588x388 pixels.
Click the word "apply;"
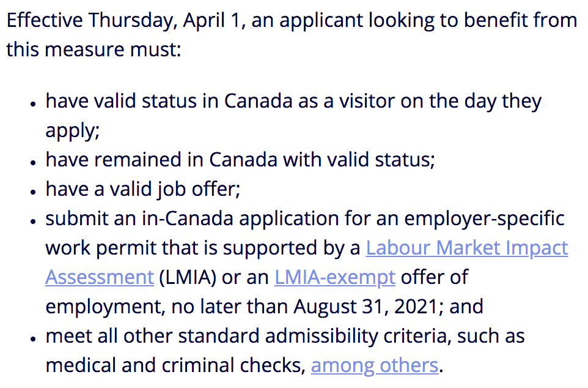coord(72,131)
